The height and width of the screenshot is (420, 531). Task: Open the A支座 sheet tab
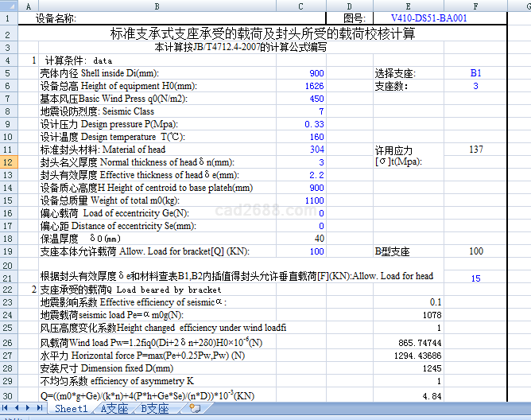pos(114,409)
